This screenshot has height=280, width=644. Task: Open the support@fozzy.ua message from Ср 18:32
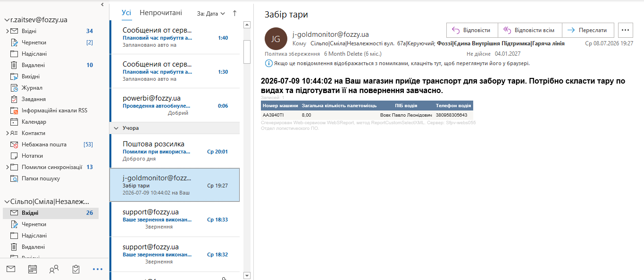click(x=175, y=254)
